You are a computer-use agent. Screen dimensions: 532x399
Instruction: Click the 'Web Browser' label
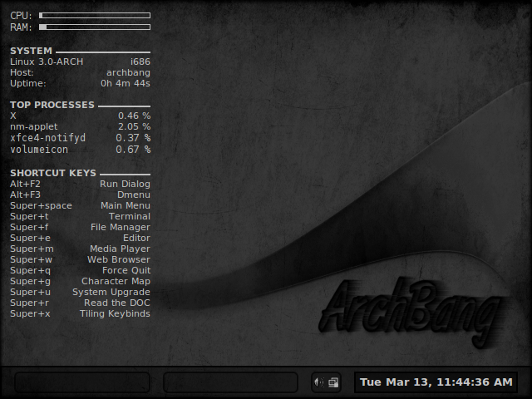click(x=118, y=259)
